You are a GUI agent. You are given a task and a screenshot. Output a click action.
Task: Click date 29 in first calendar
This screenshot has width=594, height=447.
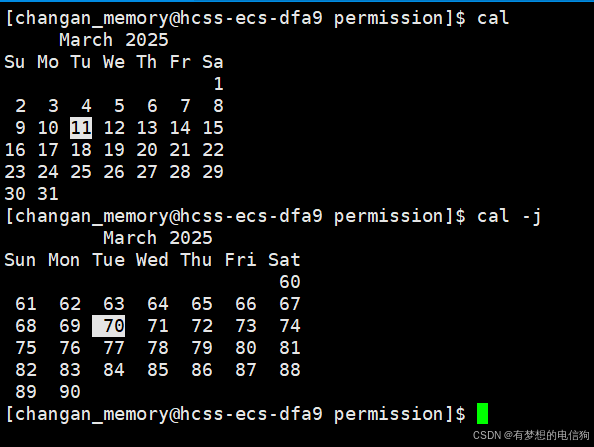coord(213,172)
